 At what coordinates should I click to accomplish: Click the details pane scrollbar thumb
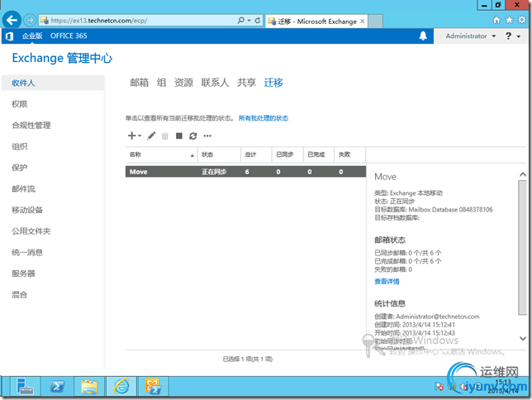(x=522, y=248)
